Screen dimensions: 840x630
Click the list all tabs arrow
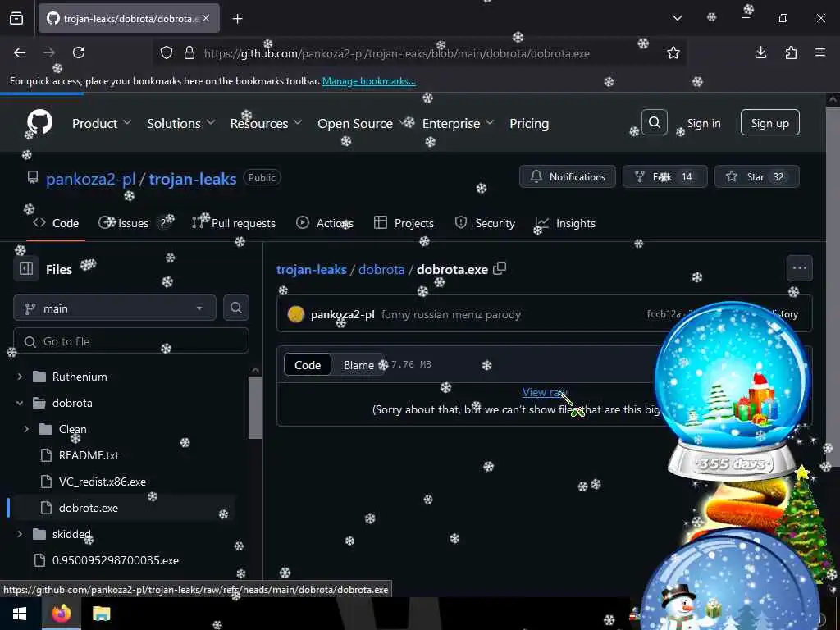coord(677,18)
